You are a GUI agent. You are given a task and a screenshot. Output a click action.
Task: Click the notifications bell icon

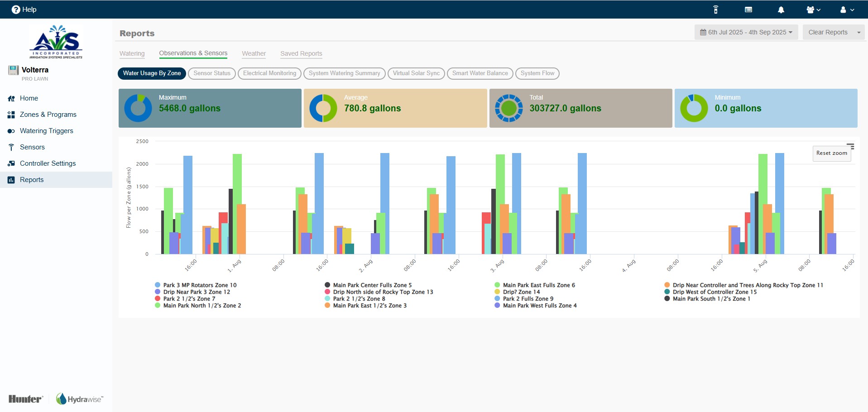tap(781, 10)
